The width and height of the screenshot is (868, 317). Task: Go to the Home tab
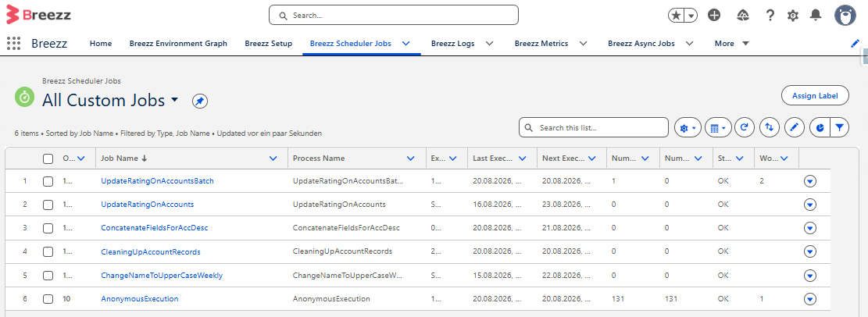(x=101, y=43)
